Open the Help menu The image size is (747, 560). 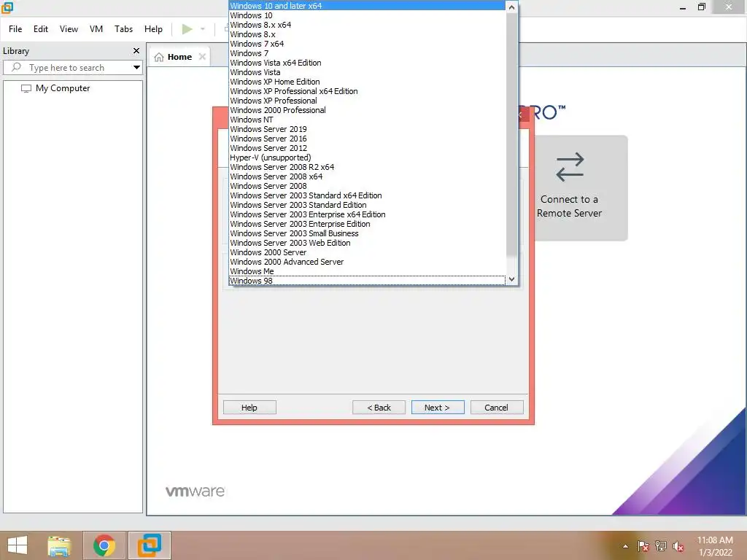(x=153, y=29)
